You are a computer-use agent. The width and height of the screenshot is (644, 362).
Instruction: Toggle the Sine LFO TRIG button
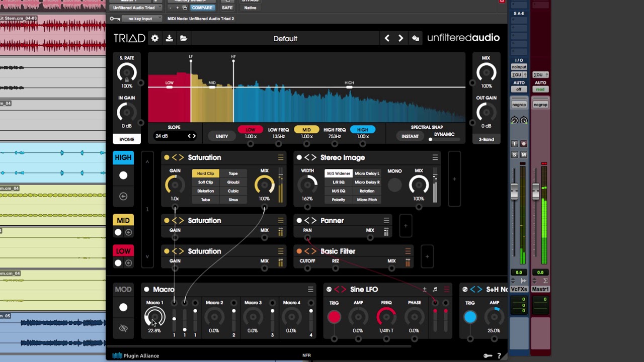tap(334, 317)
